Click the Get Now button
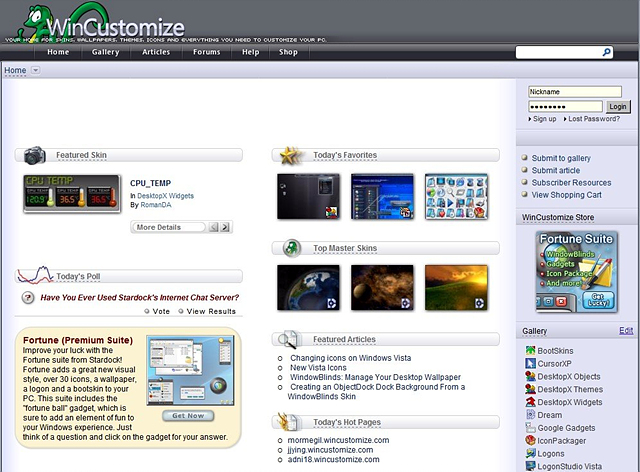The width and height of the screenshot is (640, 472). [188, 415]
